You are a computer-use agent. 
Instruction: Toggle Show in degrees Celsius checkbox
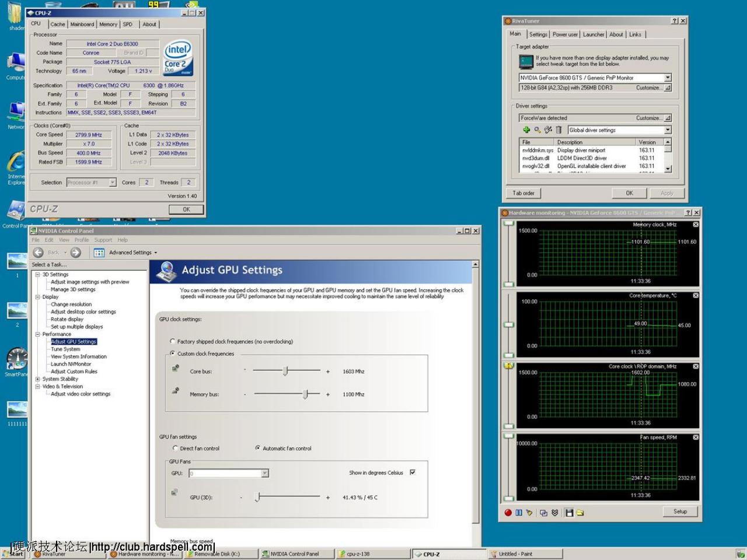coord(413,473)
